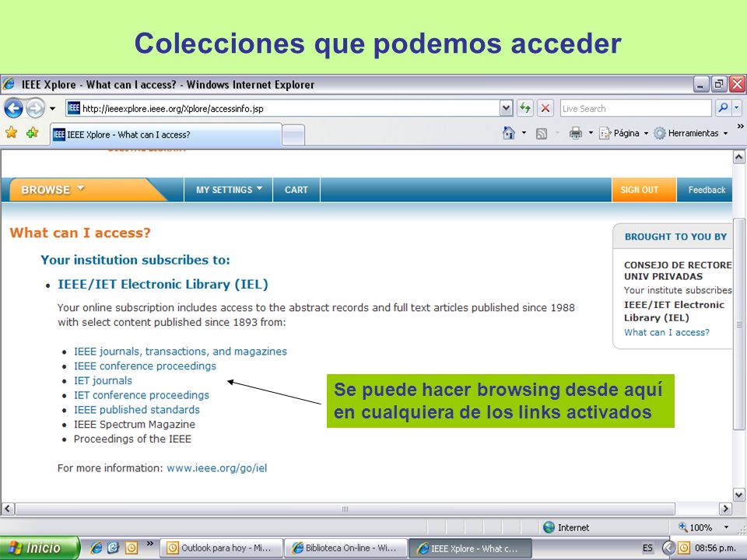
Task: Go back with the browser Back arrow
Action: [x=13, y=109]
